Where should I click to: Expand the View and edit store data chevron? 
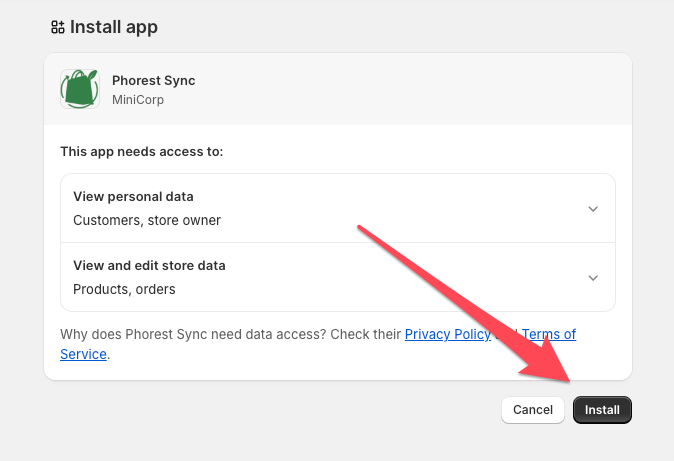(593, 278)
